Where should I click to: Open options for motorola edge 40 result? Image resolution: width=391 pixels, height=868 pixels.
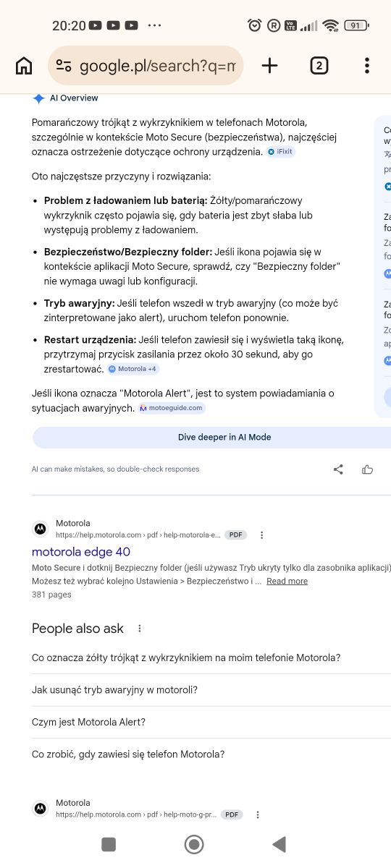[262, 535]
